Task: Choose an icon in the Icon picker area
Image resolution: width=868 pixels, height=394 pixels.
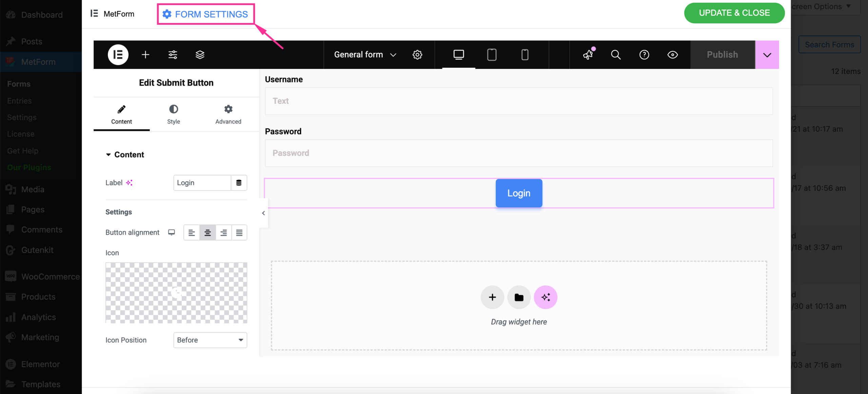Action: [176, 293]
